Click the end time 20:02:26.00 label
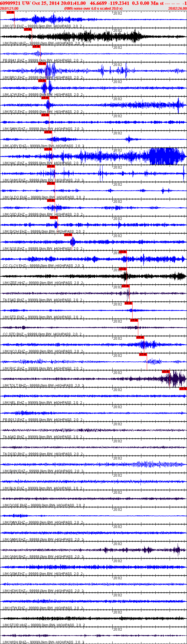 click(177, 9)
